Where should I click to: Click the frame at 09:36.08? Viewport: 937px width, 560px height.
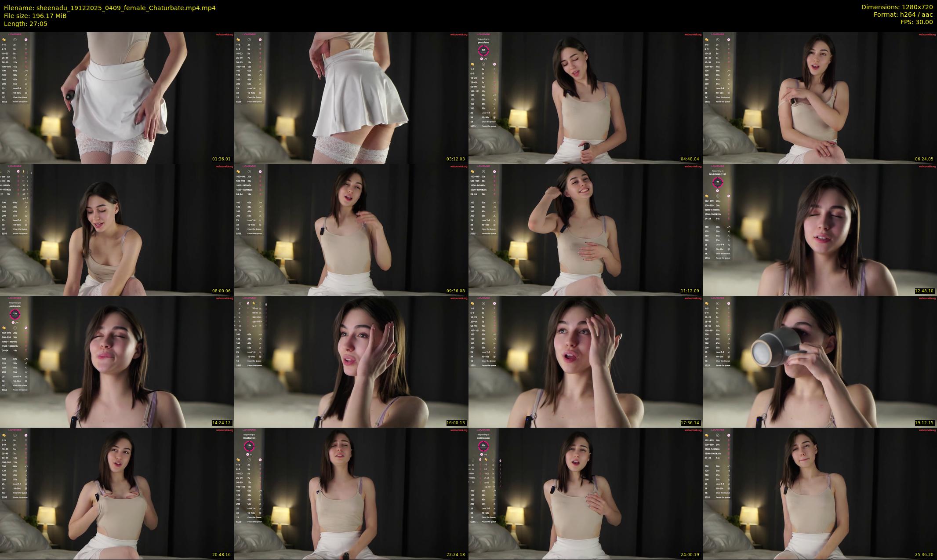click(351, 229)
